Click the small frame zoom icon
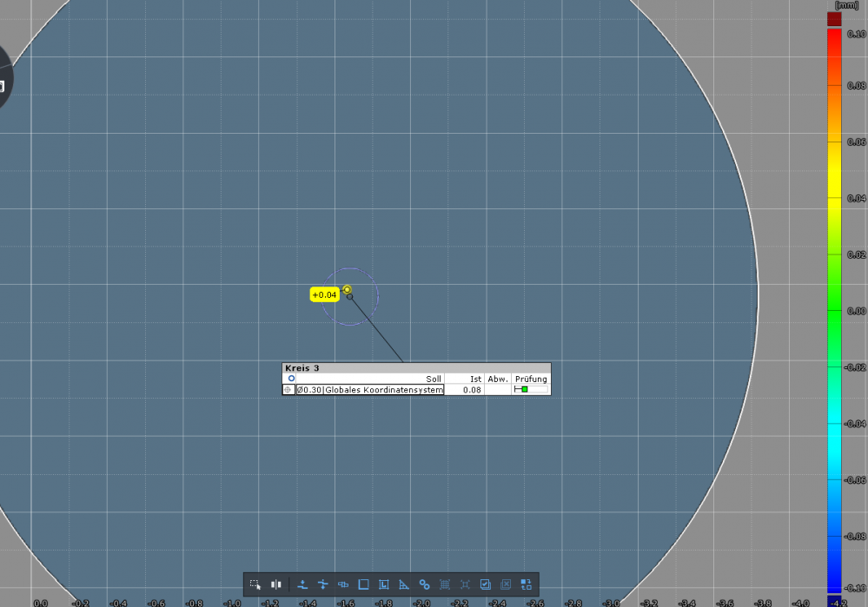Image resolution: width=868 pixels, height=607 pixels. click(x=465, y=584)
